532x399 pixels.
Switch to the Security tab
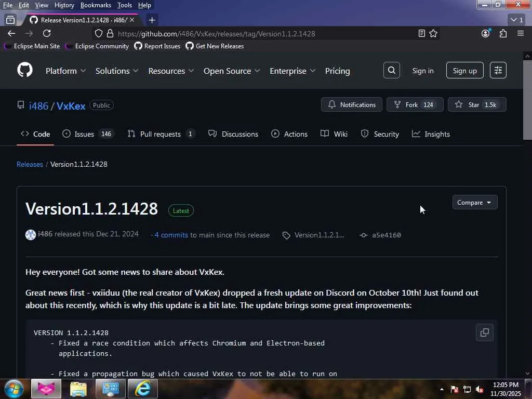point(380,134)
